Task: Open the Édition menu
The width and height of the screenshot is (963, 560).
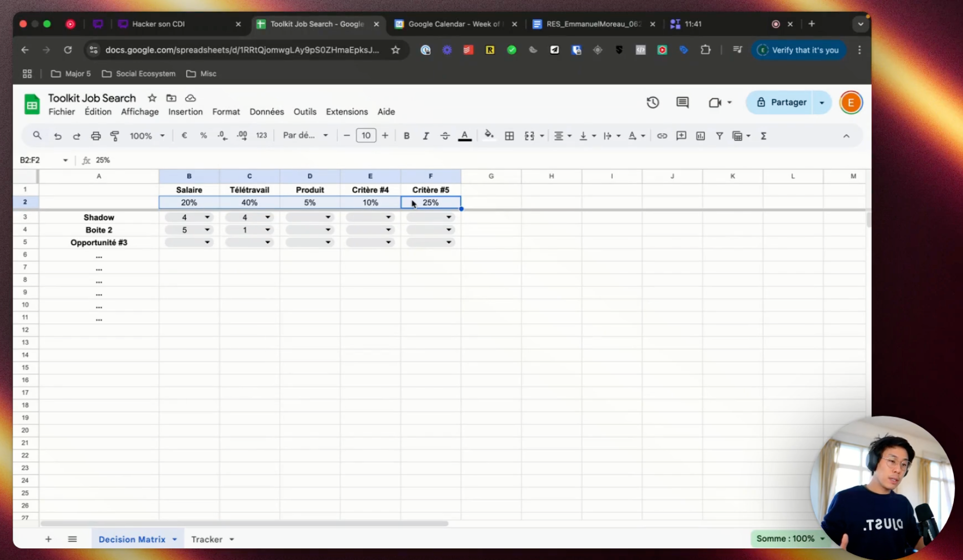Action: click(98, 112)
